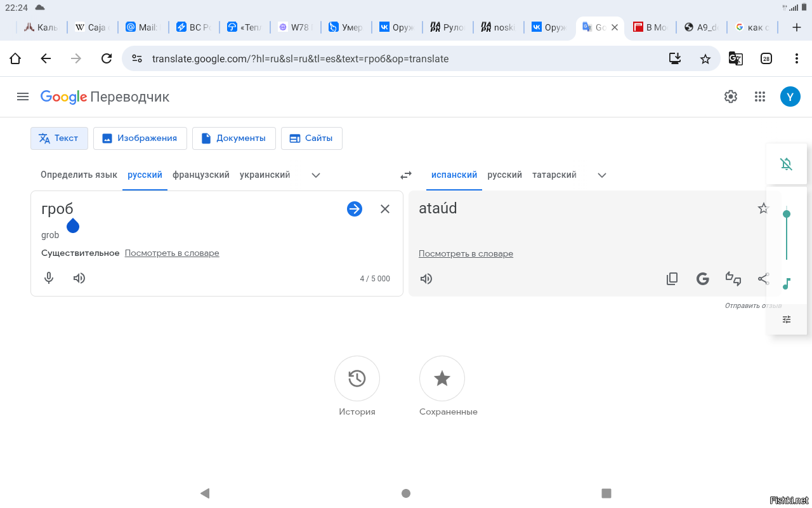Copy the translation "ataúd"

(672, 278)
